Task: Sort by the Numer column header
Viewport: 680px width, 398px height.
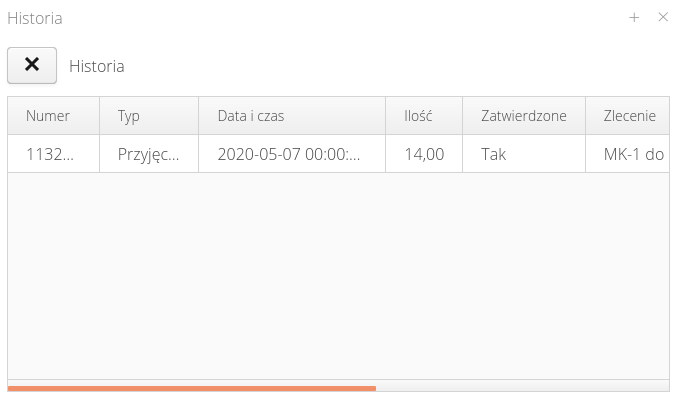Action: pyautogui.click(x=54, y=116)
